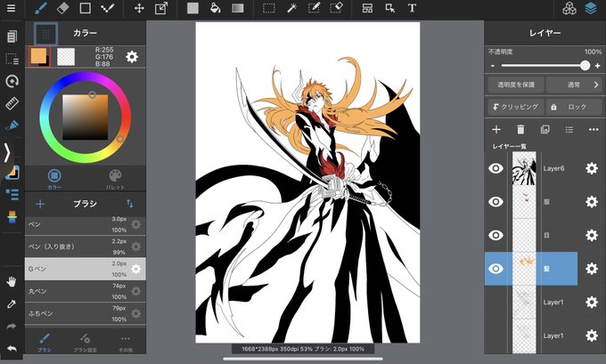Decrease opacity with minus button
The height and width of the screenshot is (364, 606).
tap(493, 66)
